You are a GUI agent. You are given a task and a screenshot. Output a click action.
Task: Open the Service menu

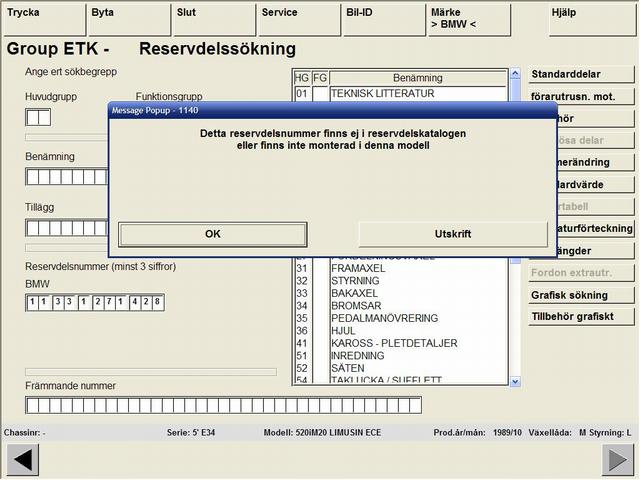297,19
